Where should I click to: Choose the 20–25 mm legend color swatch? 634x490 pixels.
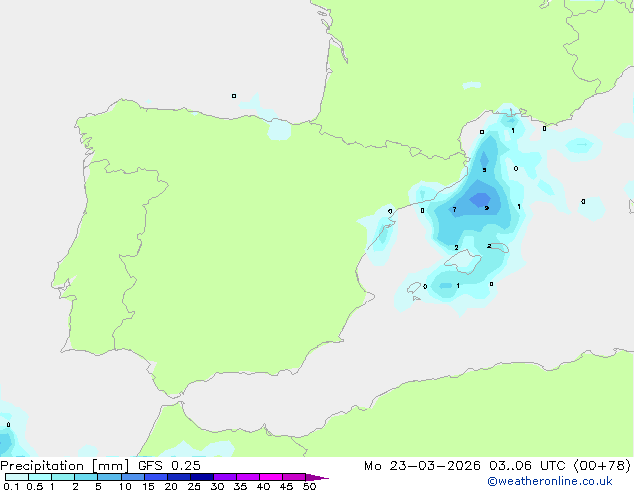[x=178, y=477]
